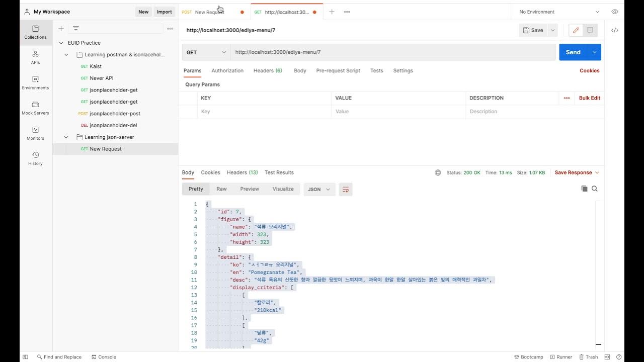Switch to the Authorization tab
Viewport: 644px width, 362px height.
pos(227,71)
